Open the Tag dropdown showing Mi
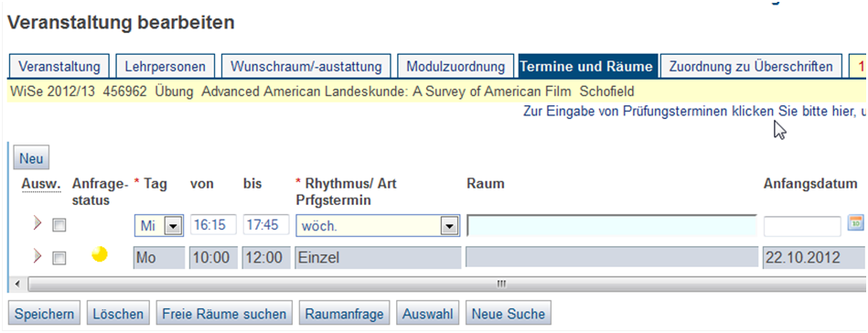The height and width of the screenshot is (333, 868). coord(159,226)
